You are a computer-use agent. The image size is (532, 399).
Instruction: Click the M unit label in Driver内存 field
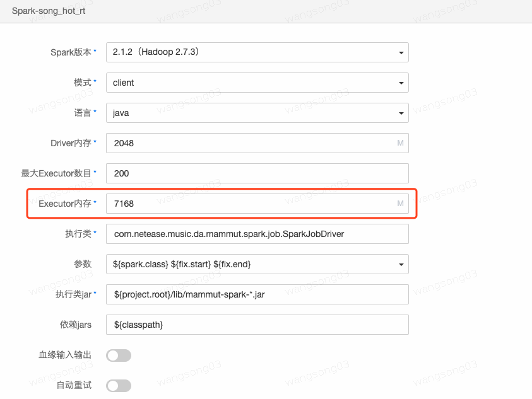[399, 143]
